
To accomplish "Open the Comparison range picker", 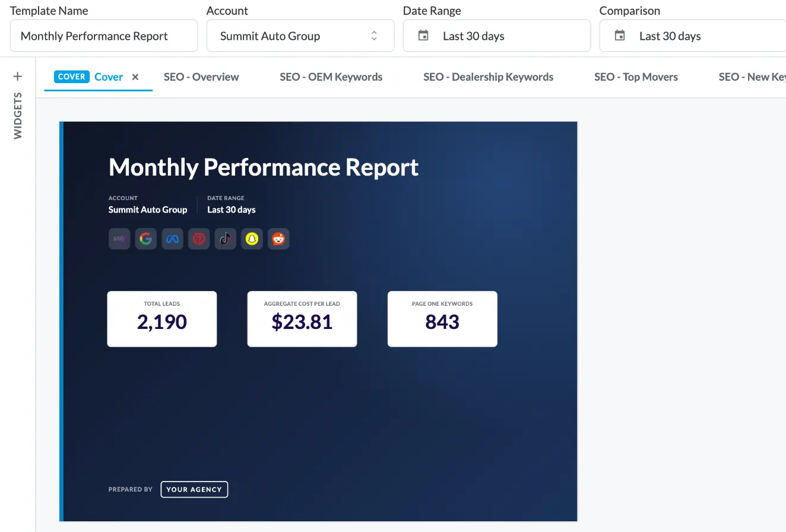I will click(693, 36).
